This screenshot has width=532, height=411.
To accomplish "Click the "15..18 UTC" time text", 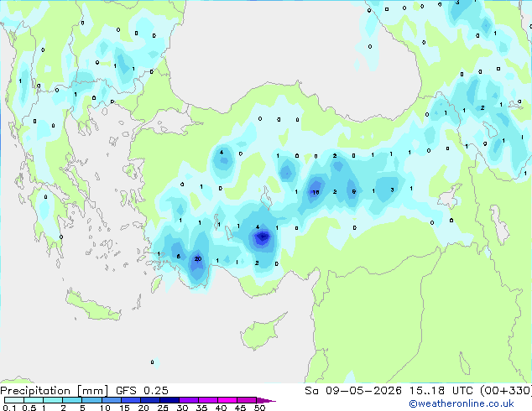I will coord(441,391).
